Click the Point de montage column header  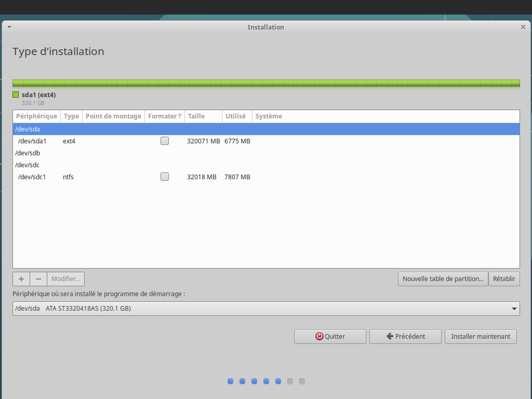[113, 116]
